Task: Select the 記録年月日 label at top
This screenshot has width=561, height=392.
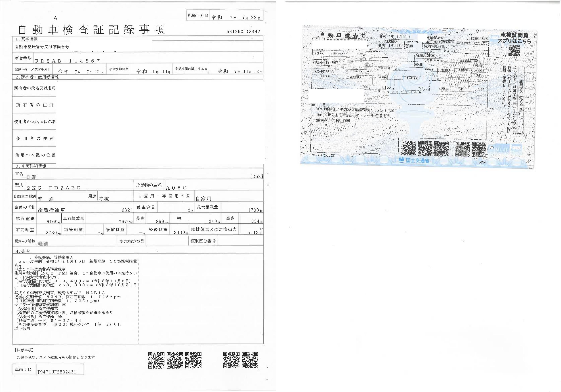Action: 198,16
